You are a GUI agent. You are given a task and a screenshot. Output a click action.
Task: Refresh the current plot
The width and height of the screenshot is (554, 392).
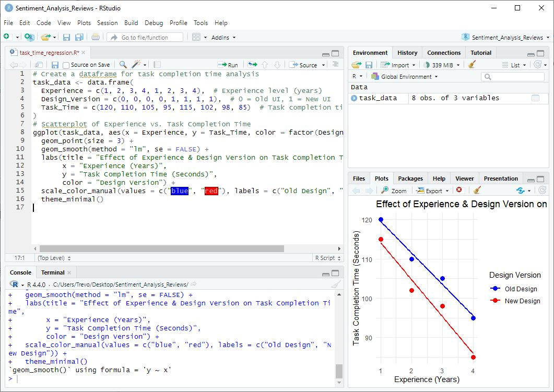pyautogui.click(x=543, y=191)
